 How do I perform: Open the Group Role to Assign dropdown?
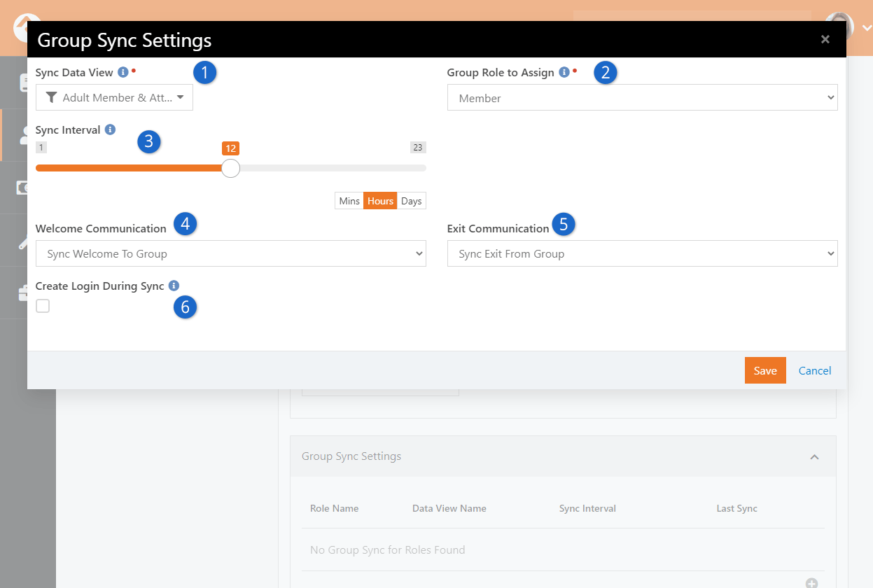coord(641,98)
